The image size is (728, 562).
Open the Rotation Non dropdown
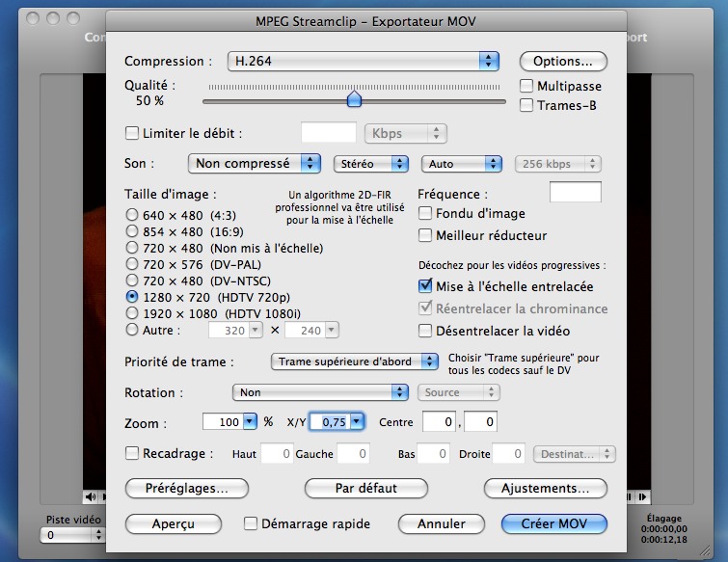tap(320, 392)
